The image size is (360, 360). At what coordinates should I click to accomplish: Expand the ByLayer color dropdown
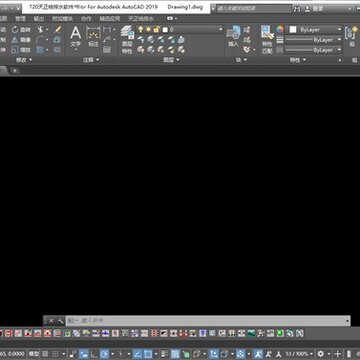pos(315,30)
